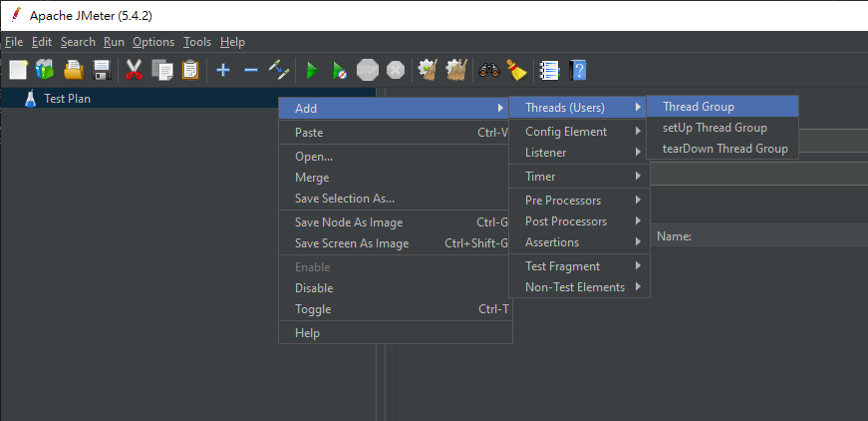Expand the Add submenu entry

pos(396,109)
